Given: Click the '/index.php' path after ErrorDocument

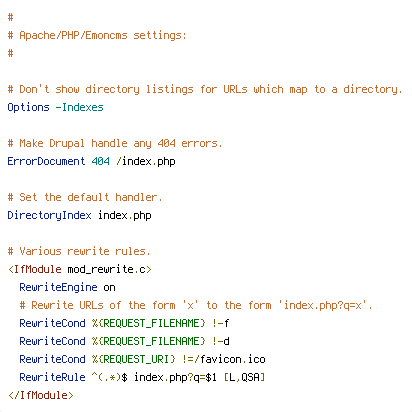Looking at the screenshot, I should [x=146, y=161].
